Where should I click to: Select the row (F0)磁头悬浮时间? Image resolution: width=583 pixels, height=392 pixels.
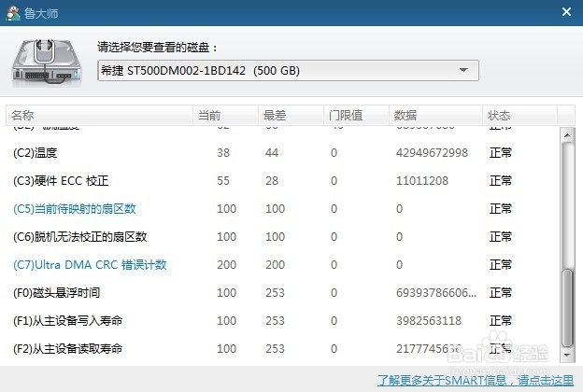(x=282, y=293)
